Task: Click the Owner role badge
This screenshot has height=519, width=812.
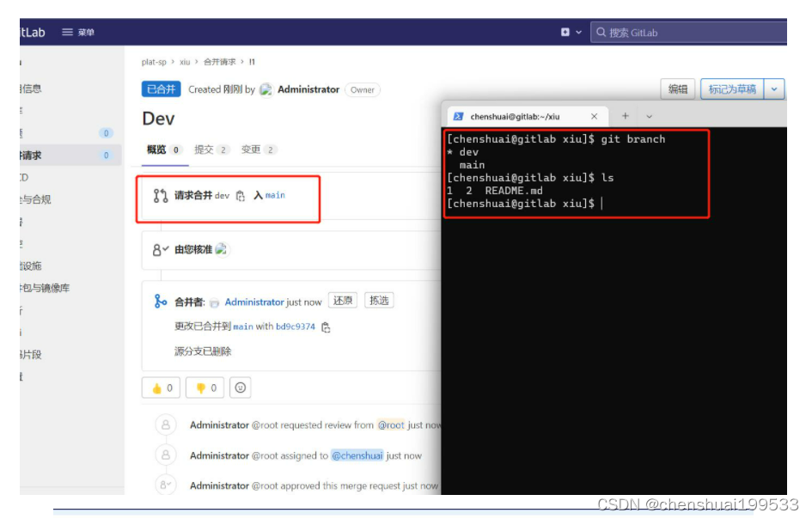Action: click(363, 89)
